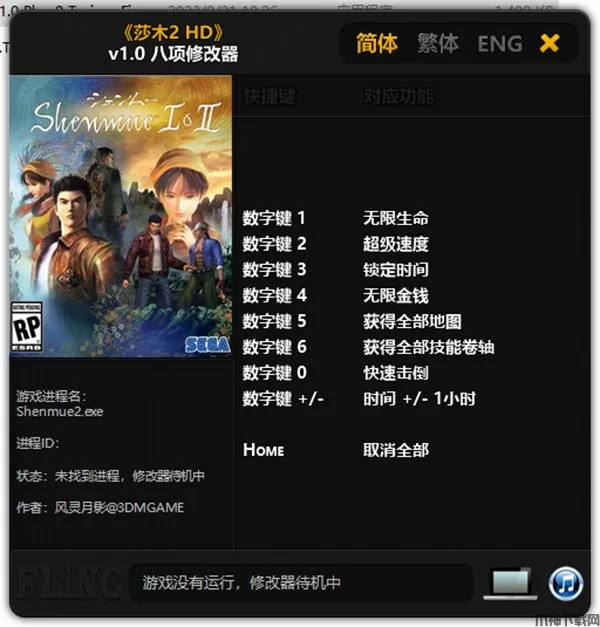
Task: Toggle 快速击倒 cheat option
Action: 396,373
